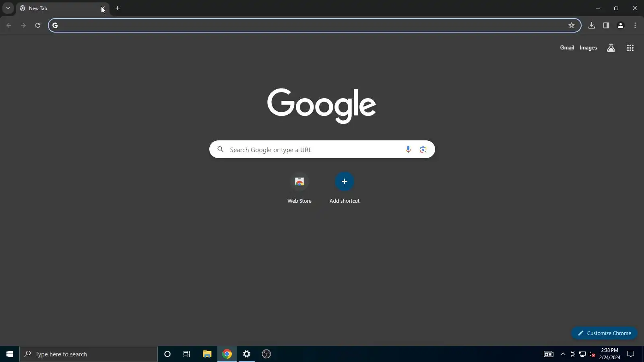Image resolution: width=644 pixels, height=362 pixels.
Task: Click the Google logo
Action: (322, 105)
